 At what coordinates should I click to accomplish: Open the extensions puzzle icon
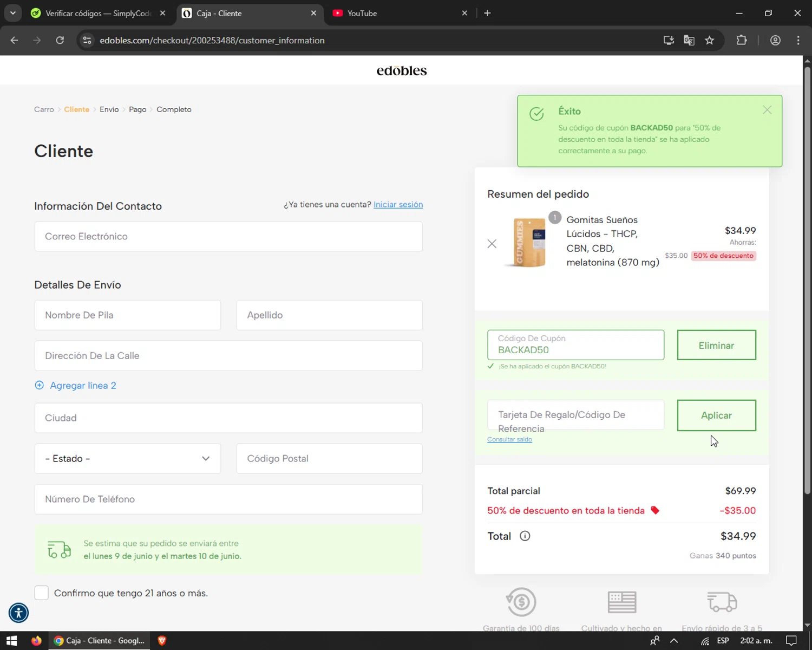pos(742,40)
